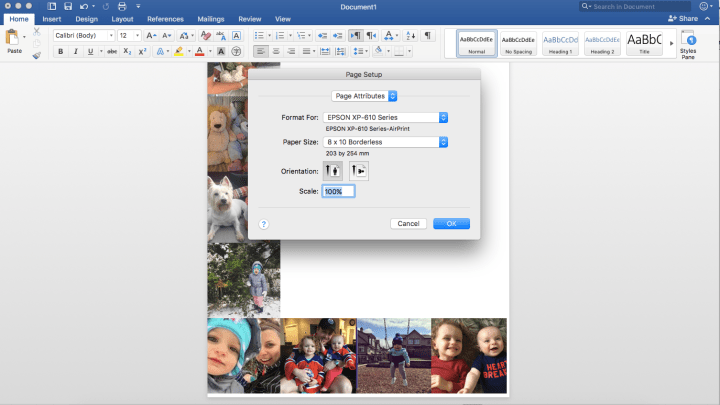Click the font color red swatch button
The width and height of the screenshot is (720, 405).
tap(199, 51)
